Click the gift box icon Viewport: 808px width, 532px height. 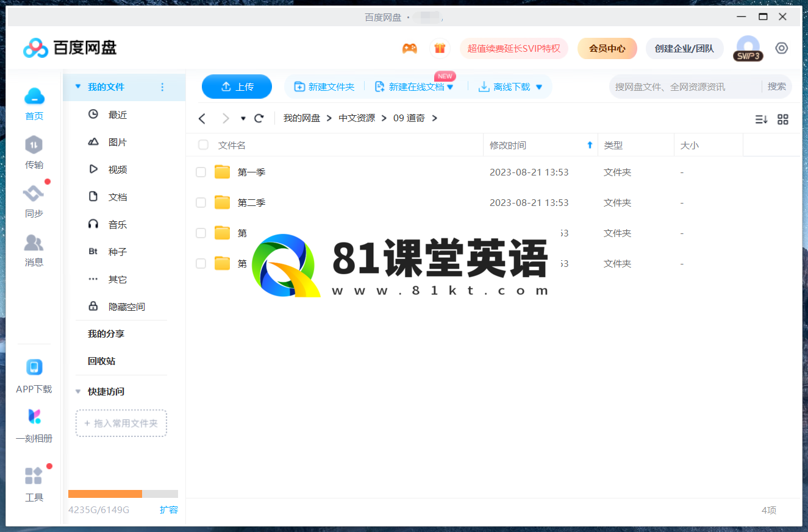tap(440, 48)
